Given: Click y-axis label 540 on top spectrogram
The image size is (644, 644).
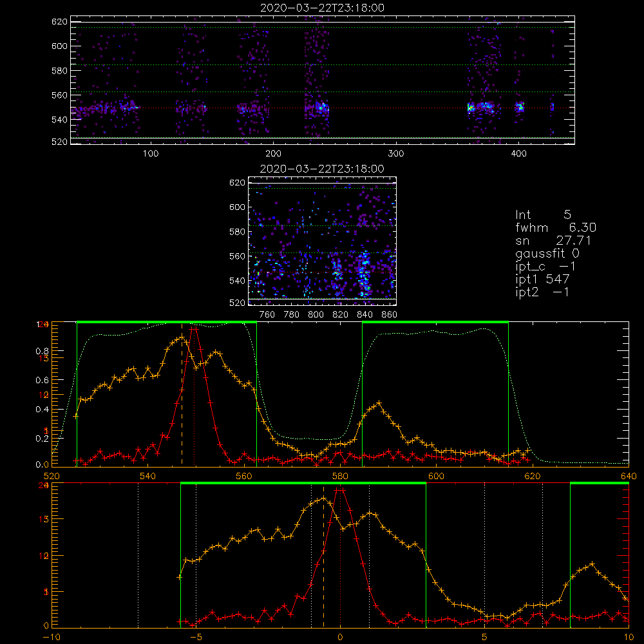Looking at the screenshot, I should [x=59, y=120].
